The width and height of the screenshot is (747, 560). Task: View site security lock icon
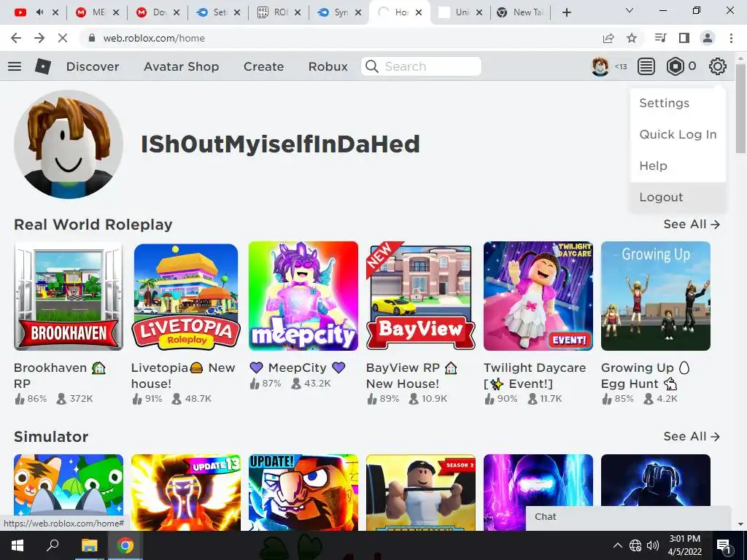[92, 38]
